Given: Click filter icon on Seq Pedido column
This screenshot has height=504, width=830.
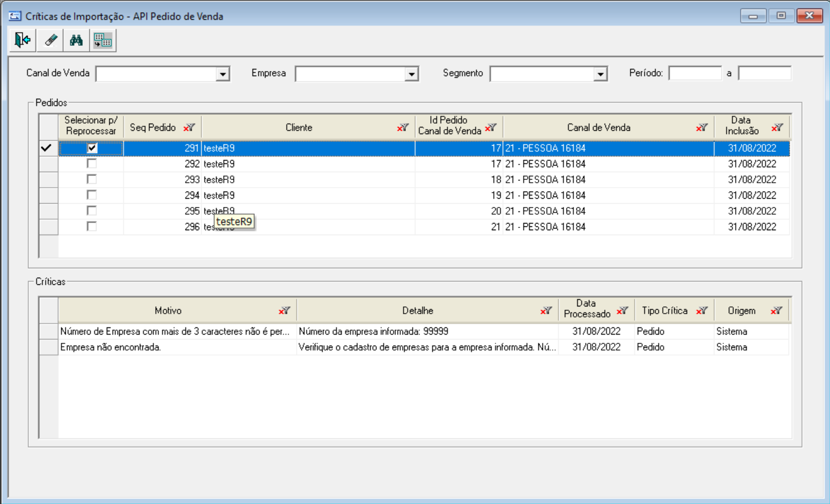Looking at the screenshot, I should coord(189,128).
